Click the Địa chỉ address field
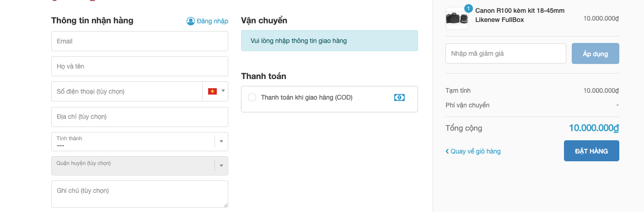The height and width of the screenshot is (212, 644). point(140,117)
